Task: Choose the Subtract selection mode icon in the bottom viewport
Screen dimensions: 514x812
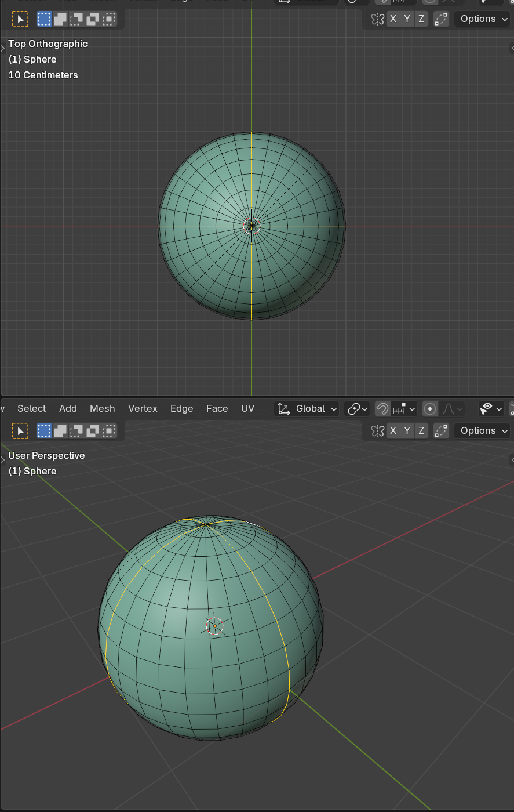Action: 76,430
